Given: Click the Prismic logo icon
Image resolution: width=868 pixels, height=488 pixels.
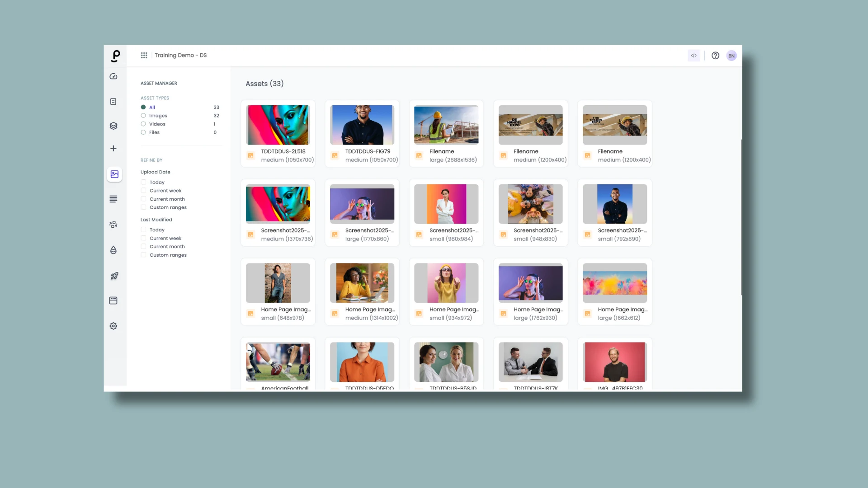Looking at the screenshot, I should coord(116,56).
